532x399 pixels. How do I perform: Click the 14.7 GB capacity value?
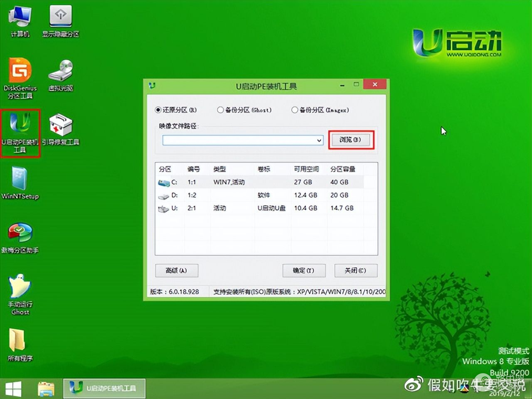coord(342,208)
